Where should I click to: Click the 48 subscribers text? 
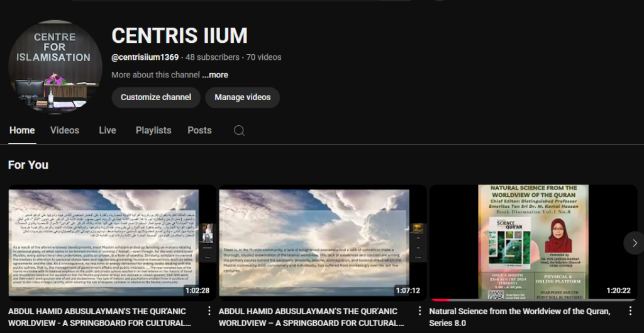(213, 57)
